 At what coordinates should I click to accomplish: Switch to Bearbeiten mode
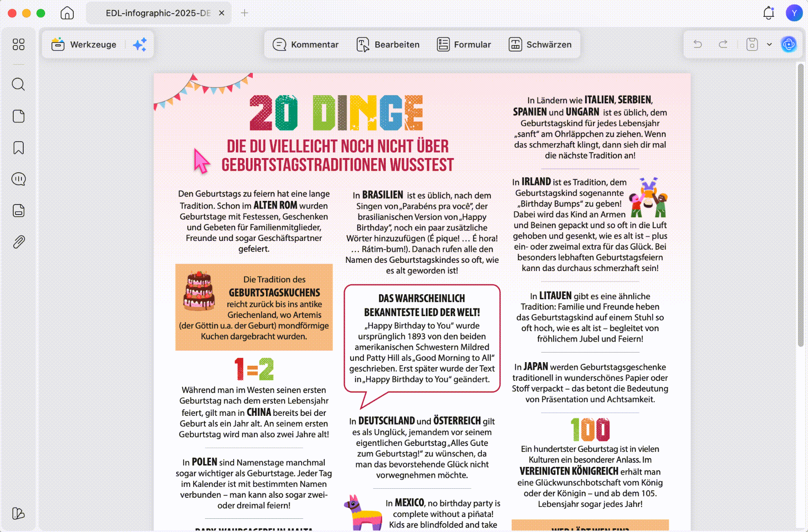[388, 44]
